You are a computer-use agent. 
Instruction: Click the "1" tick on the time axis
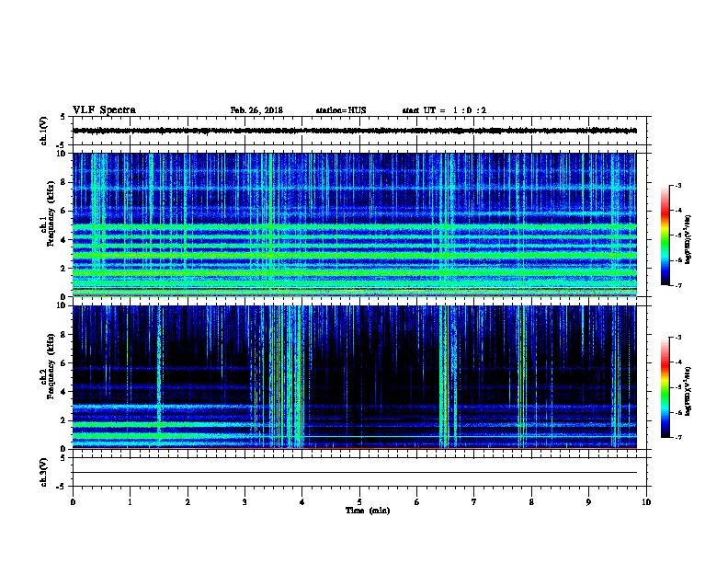tap(130, 501)
